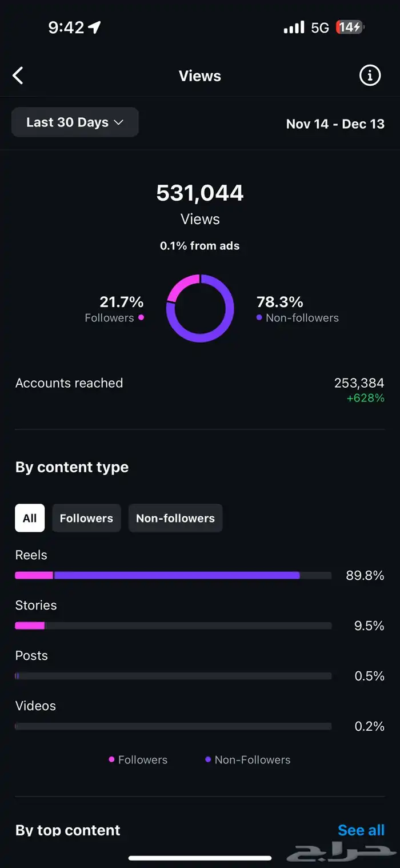Tap the Stories views bar

click(173, 626)
